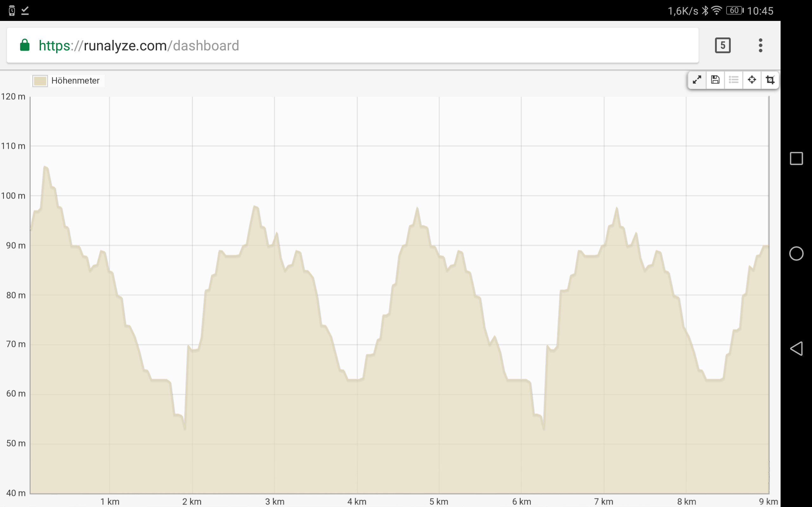The height and width of the screenshot is (507, 812).
Task: Select the crop zoom selection tool
Action: [x=770, y=80]
